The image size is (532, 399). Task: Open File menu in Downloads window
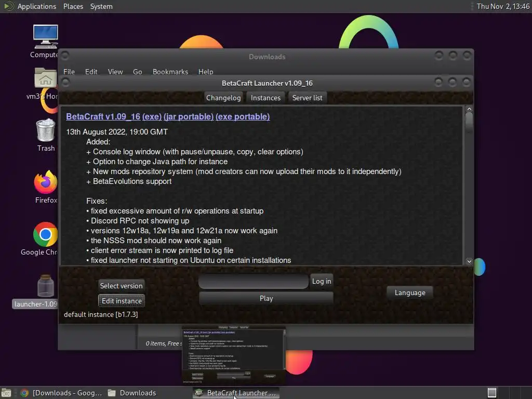[69, 72]
